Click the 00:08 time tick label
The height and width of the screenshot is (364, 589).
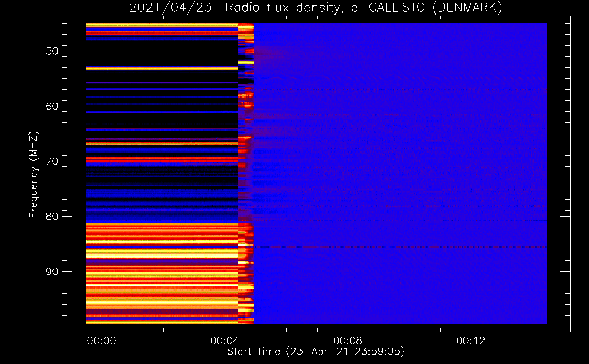pyautogui.click(x=348, y=341)
